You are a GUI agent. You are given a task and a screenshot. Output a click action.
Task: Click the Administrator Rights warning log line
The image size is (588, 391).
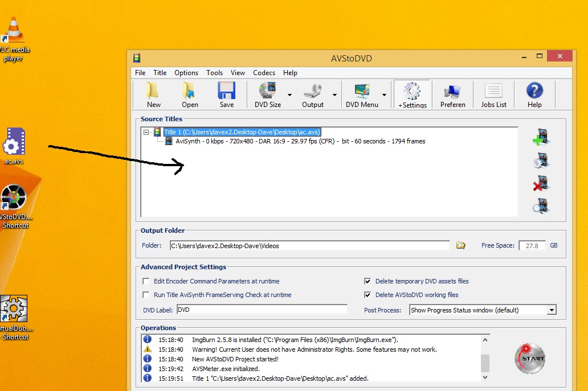pyautogui.click(x=315, y=349)
